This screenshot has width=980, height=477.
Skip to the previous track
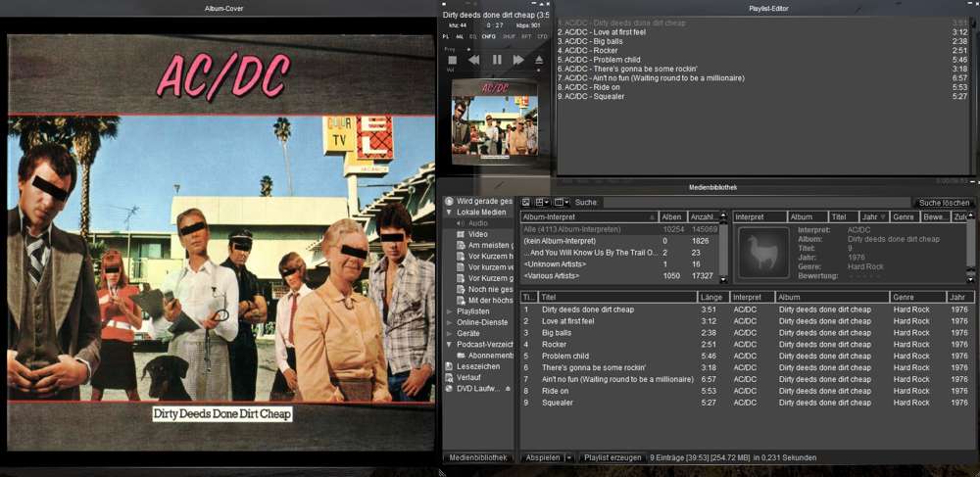(473, 60)
